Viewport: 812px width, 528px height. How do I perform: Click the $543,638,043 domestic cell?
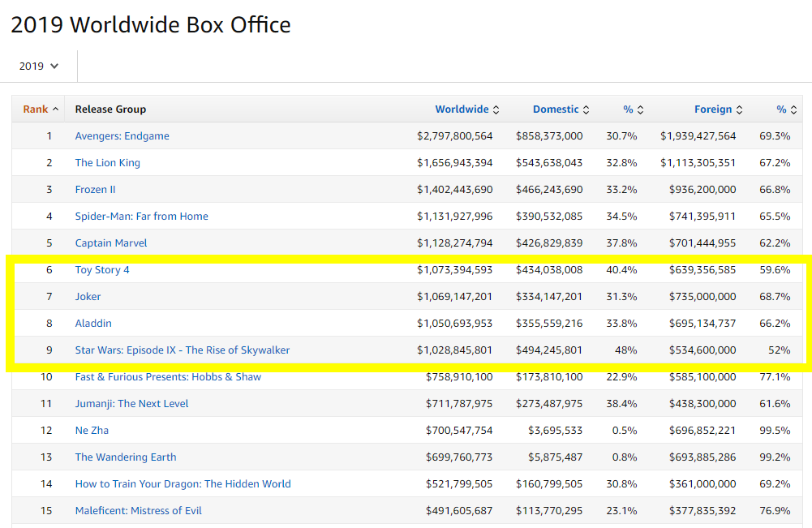(549, 162)
